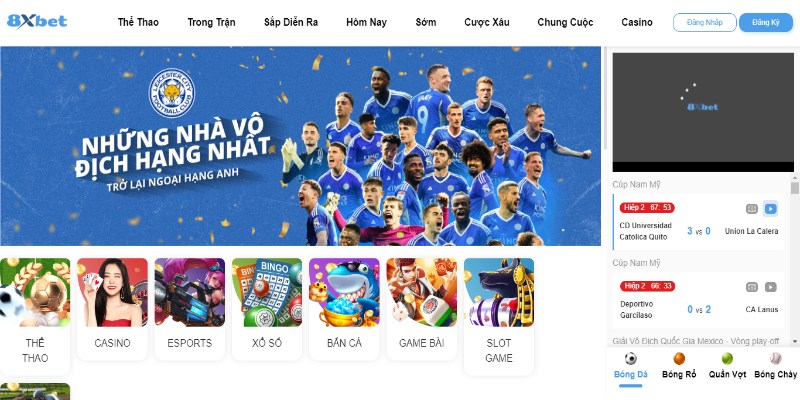Open the Thể Thao category tile
Screen dimensions: 800x400
(35, 316)
